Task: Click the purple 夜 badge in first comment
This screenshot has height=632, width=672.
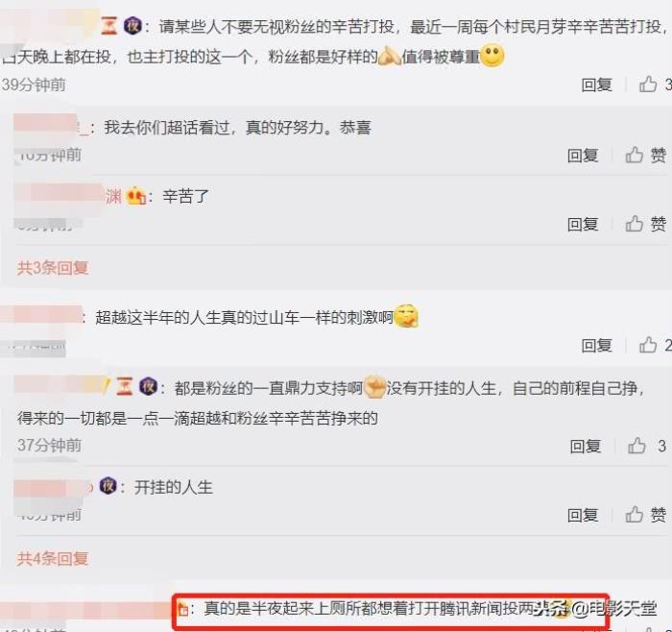Action: tap(132, 26)
